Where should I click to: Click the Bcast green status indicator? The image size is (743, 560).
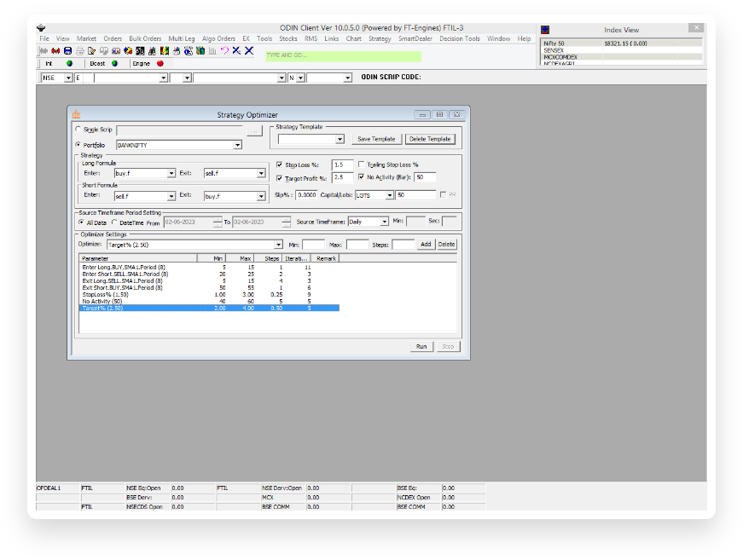pyautogui.click(x=114, y=63)
